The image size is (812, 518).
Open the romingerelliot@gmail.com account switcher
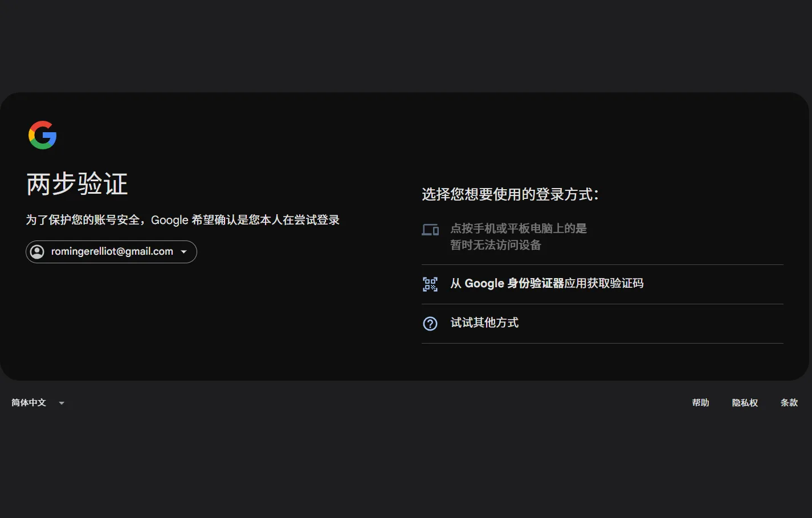pyautogui.click(x=111, y=252)
